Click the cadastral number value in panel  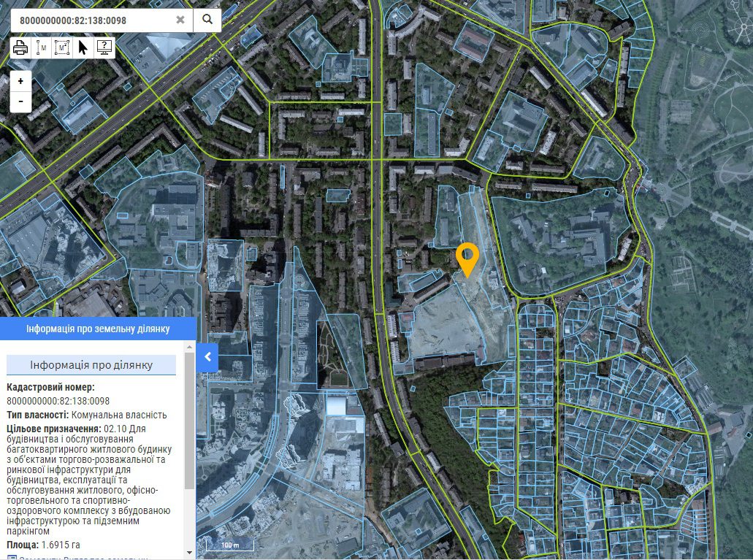pos(58,401)
